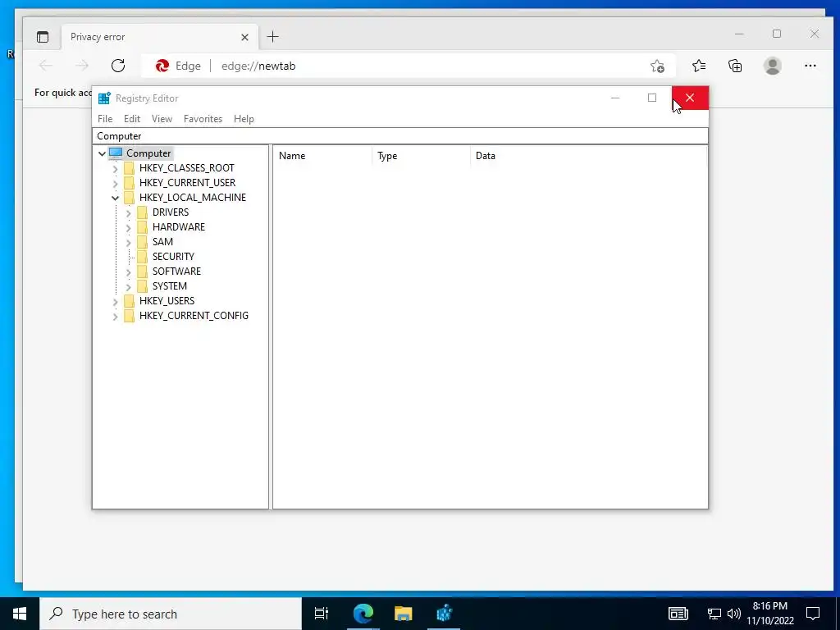
Task: Open File menu in Registry Editor
Action: click(105, 119)
